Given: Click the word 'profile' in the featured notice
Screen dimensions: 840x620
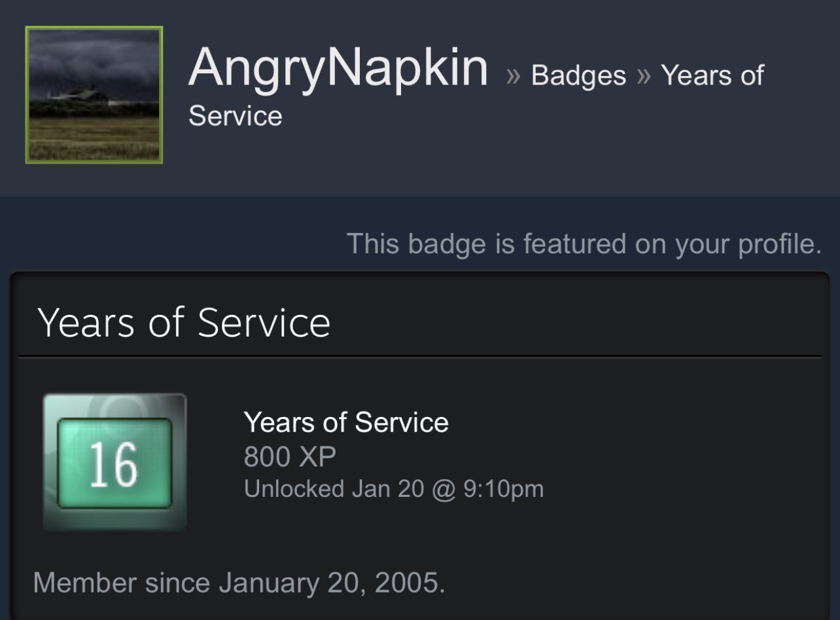Looking at the screenshot, I should click(779, 244).
